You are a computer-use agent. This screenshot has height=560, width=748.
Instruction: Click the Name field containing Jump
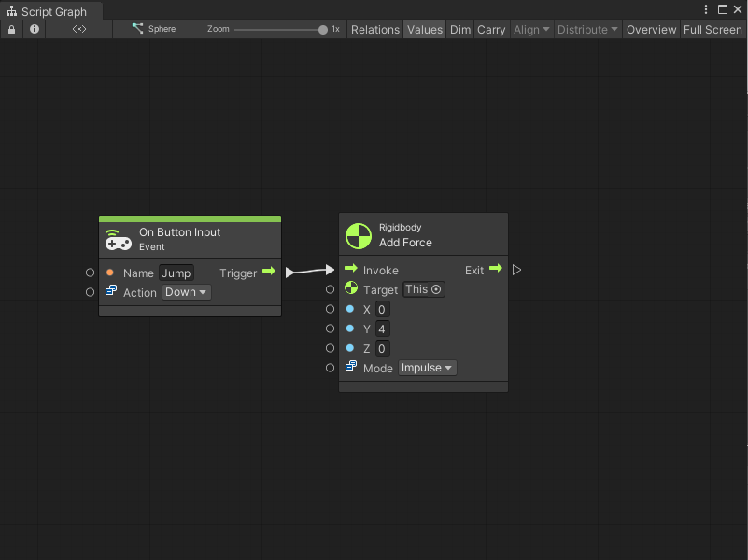[176, 273]
